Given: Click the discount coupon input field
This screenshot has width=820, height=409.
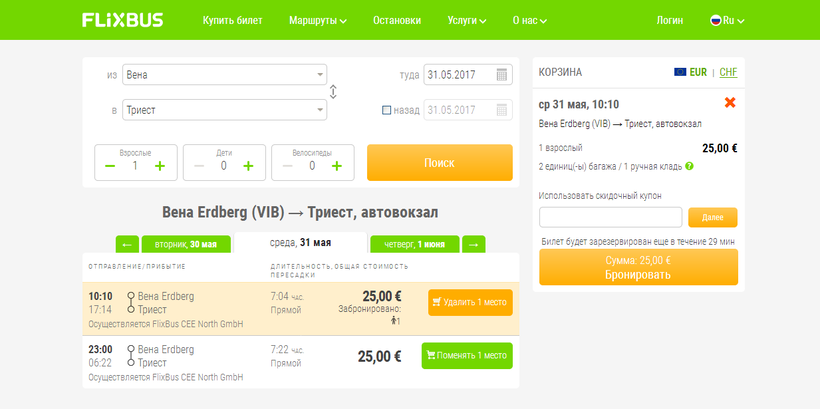Looking at the screenshot, I should tap(610, 217).
